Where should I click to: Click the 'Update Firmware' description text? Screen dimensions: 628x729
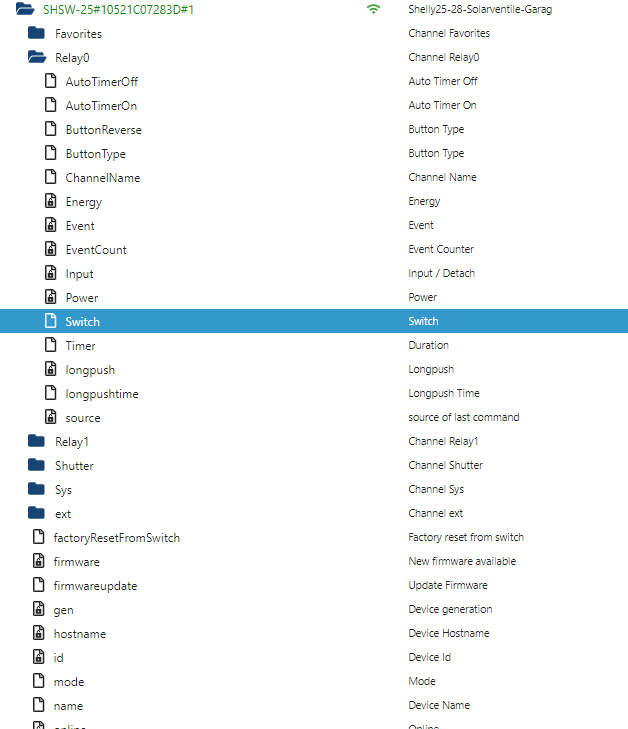pyautogui.click(x=448, y=585)
